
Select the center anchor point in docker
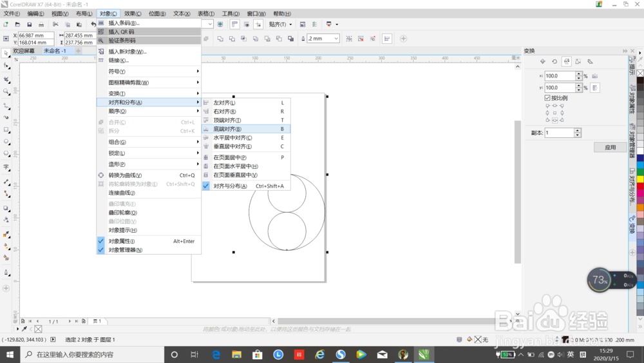coord(554,113)
